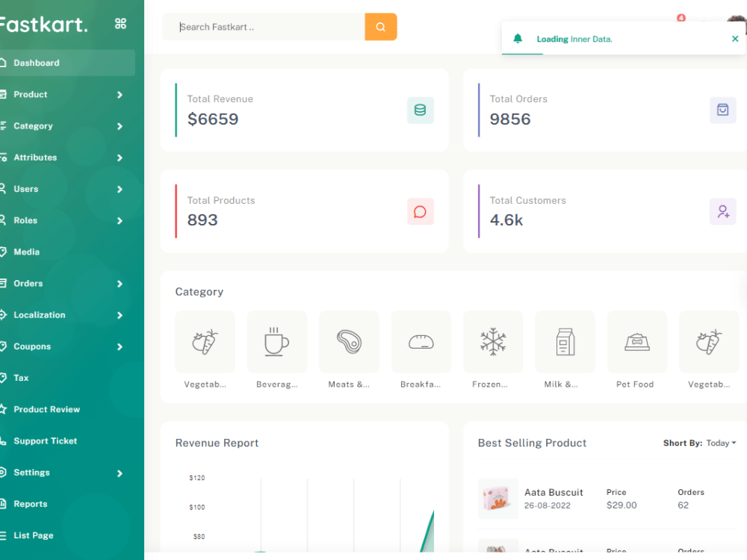Image resolution: width=747 pixels, height=560 pixels.
Task: Click the $29.00 price value
Action: [x=622, y=505]
